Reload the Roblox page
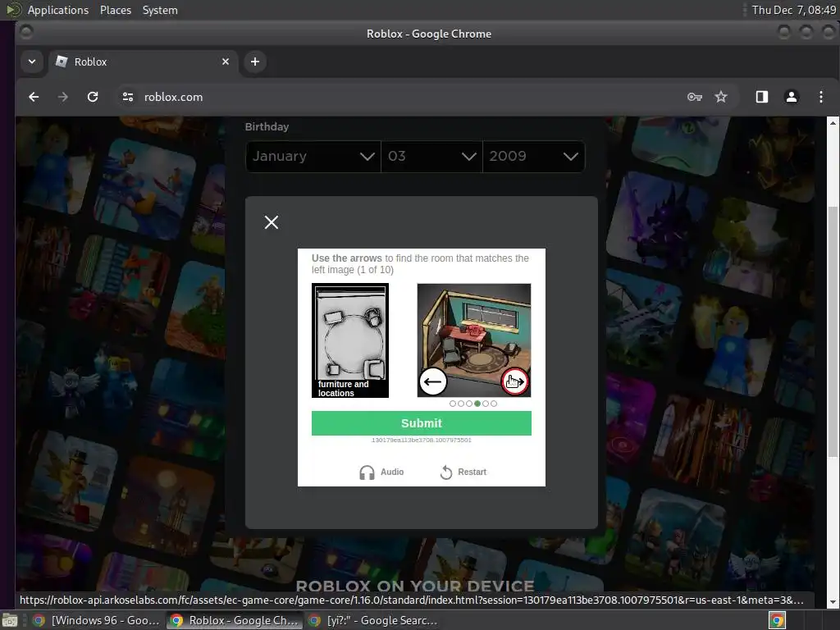This screenshot has width=840, height=630. click(x=93, y=97)
